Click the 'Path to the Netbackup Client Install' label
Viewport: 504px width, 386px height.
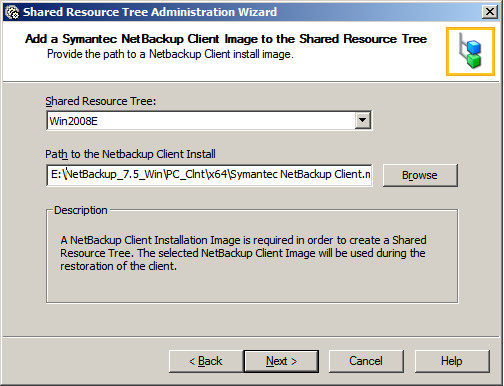coord(130,154)
